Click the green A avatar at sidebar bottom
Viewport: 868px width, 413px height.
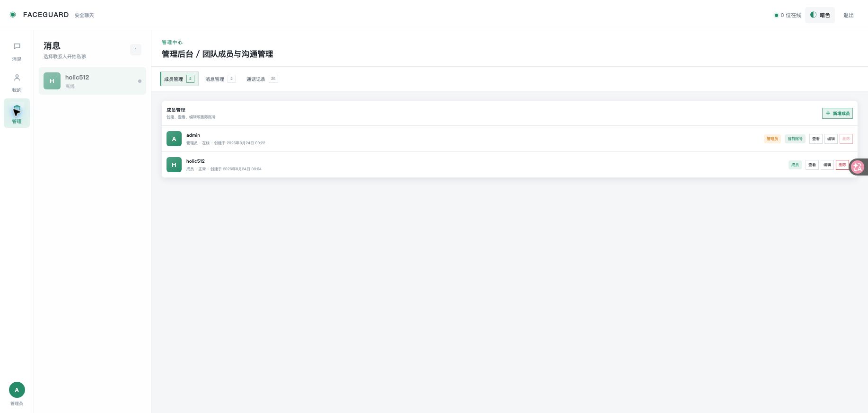point(17,390)
